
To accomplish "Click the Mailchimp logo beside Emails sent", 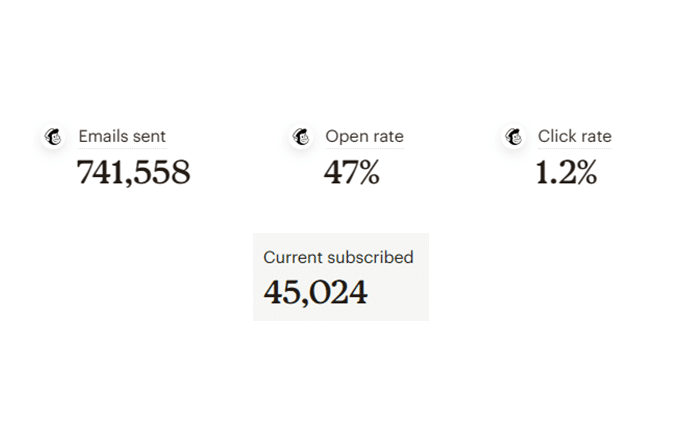I will click(x=52, y=137).
